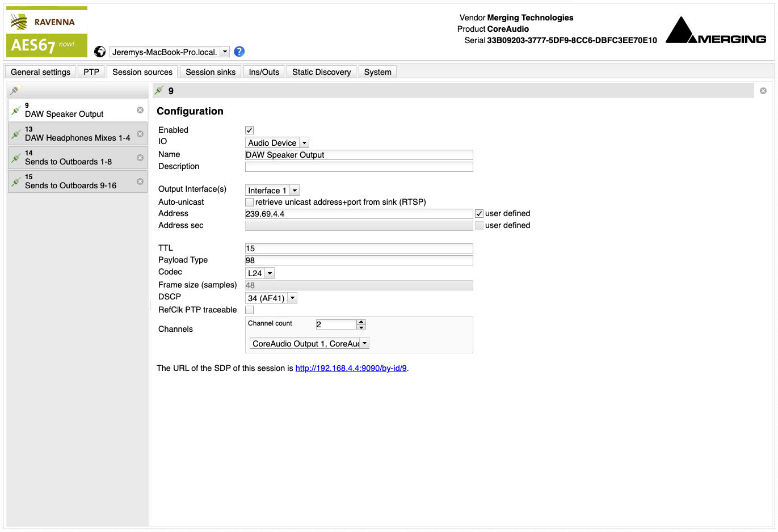Screen dimensions: 778x532
Task: Click the globe icon beside hostname dropdown
Action: coord(100,52)
